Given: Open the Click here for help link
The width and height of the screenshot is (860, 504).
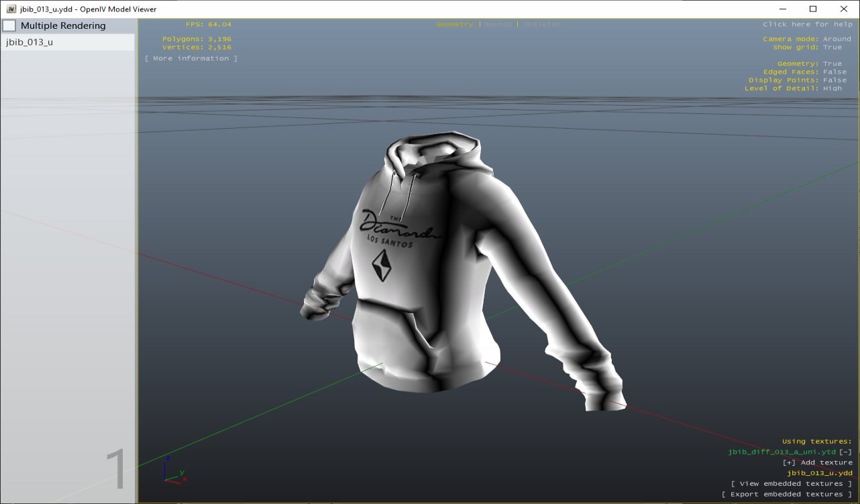Looking at the screenshot, I should point(807,24).
